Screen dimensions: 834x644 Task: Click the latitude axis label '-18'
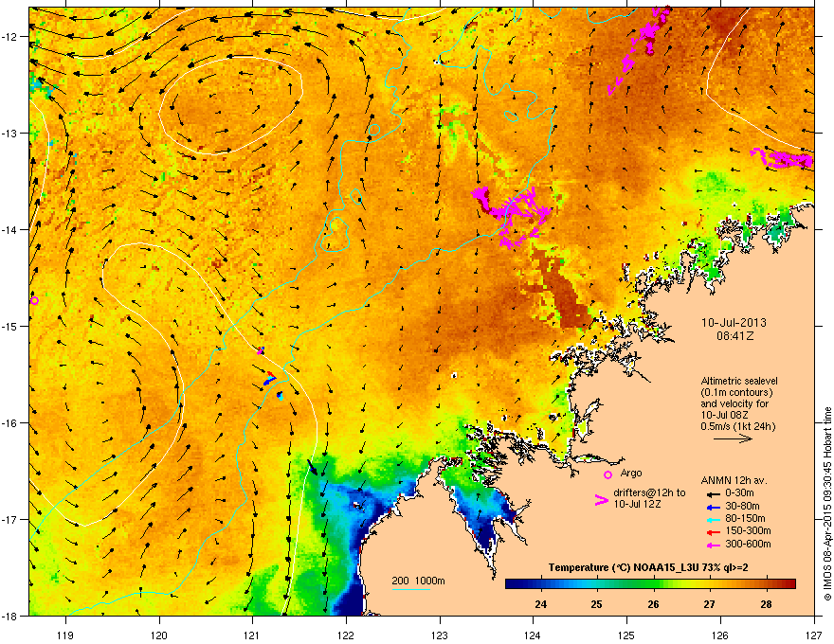point(10,616)
